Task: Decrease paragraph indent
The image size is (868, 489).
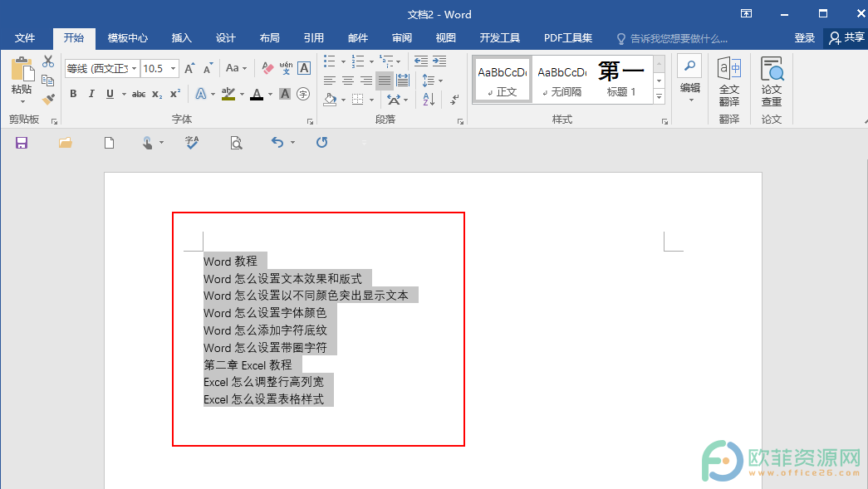Action: coord(421,61)
